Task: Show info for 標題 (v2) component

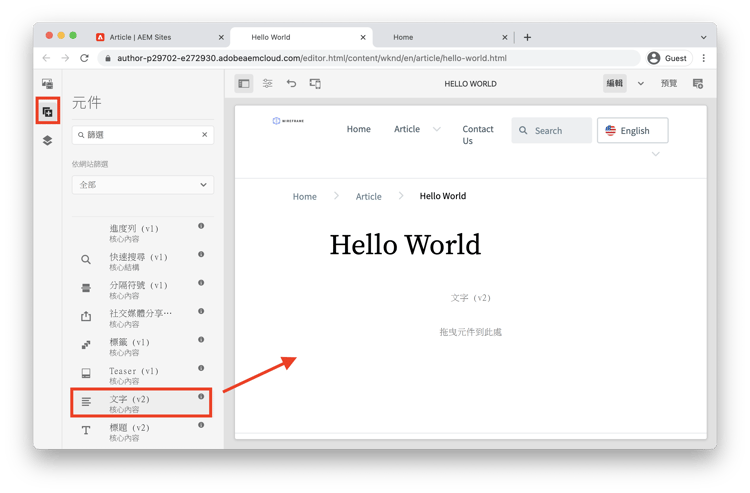Action: point(201,425)
